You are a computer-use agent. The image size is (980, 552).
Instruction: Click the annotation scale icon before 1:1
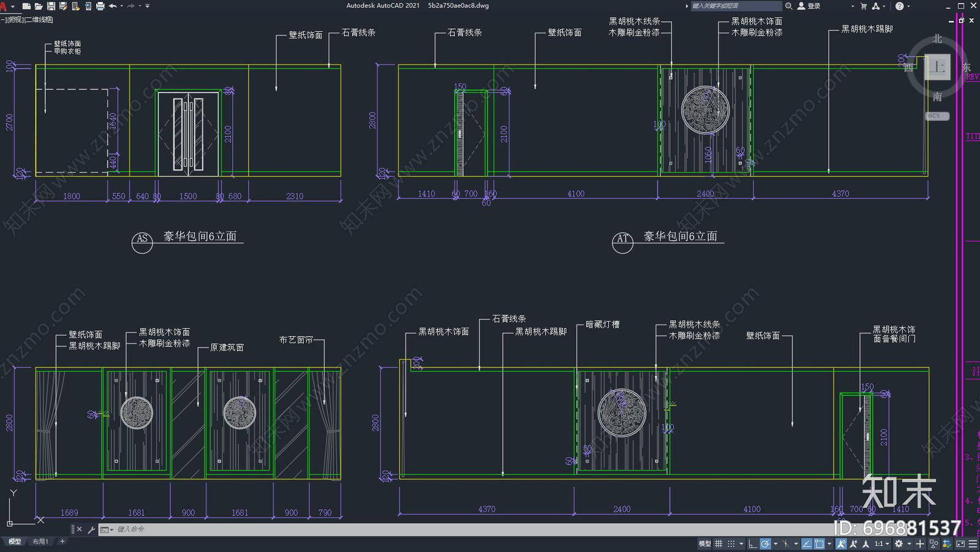coord(865,543)
